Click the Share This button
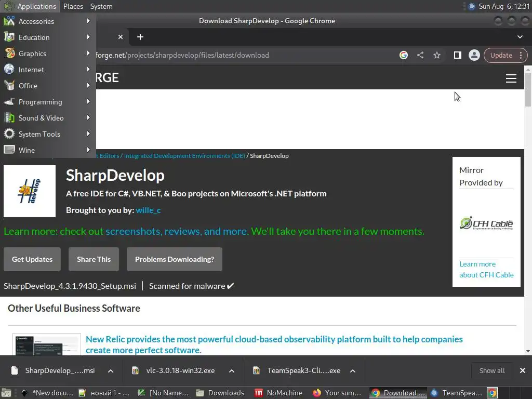 coord(94,259)
